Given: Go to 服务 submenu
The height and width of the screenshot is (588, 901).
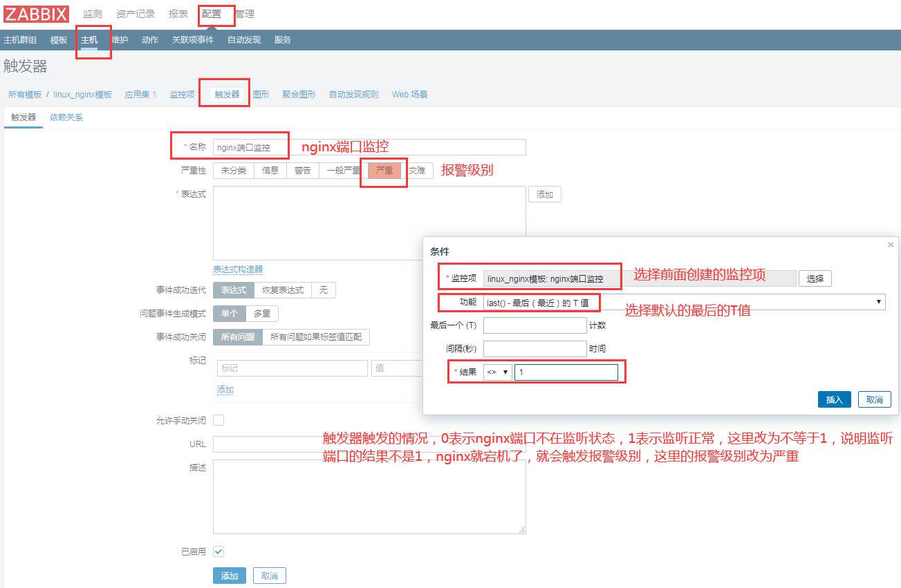Looking at the screenshot, I should 283,40.
